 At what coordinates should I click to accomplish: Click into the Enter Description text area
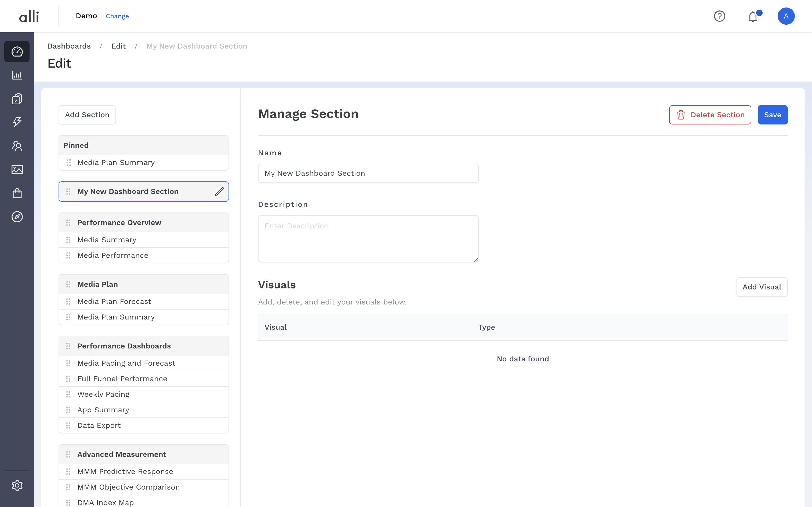click(368, 238)
